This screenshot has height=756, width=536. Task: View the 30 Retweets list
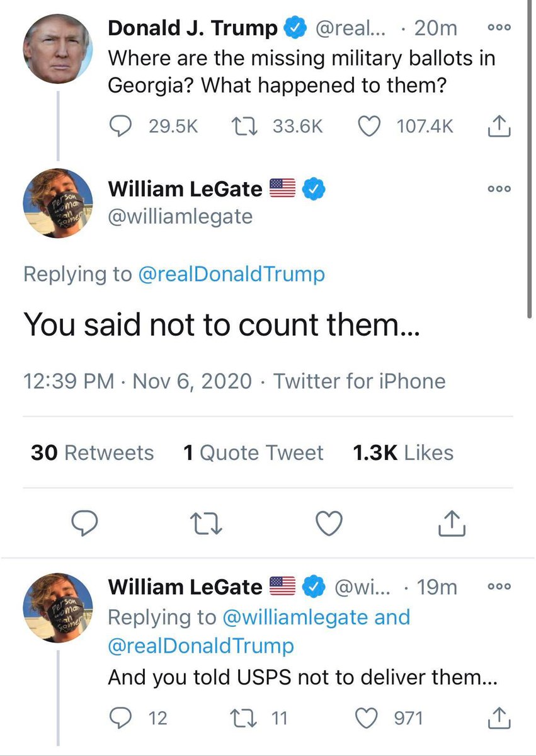pyautogui.click(x=92, y=452)
